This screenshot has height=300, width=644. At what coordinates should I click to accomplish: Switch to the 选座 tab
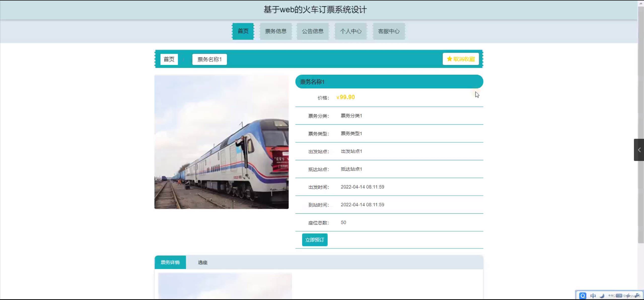pos(203,262)
